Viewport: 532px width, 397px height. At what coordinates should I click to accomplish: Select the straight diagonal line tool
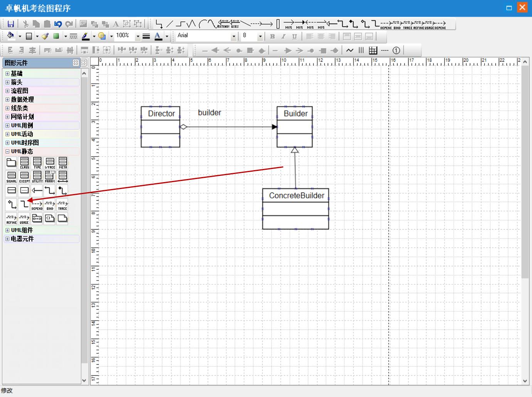click(x=170, y=24)
